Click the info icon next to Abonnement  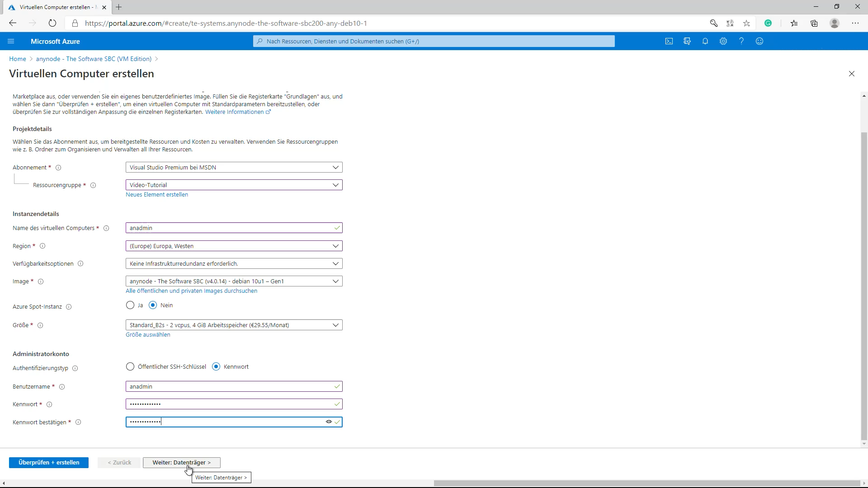click(58, 168)
